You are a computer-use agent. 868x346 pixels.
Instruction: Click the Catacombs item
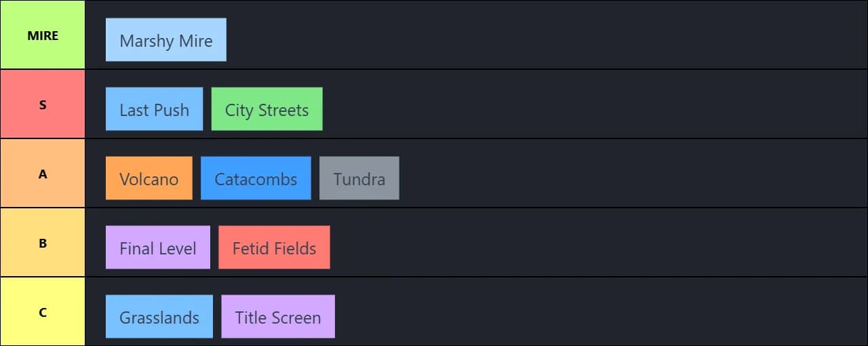pyautogui.click(x=256, y=178)
